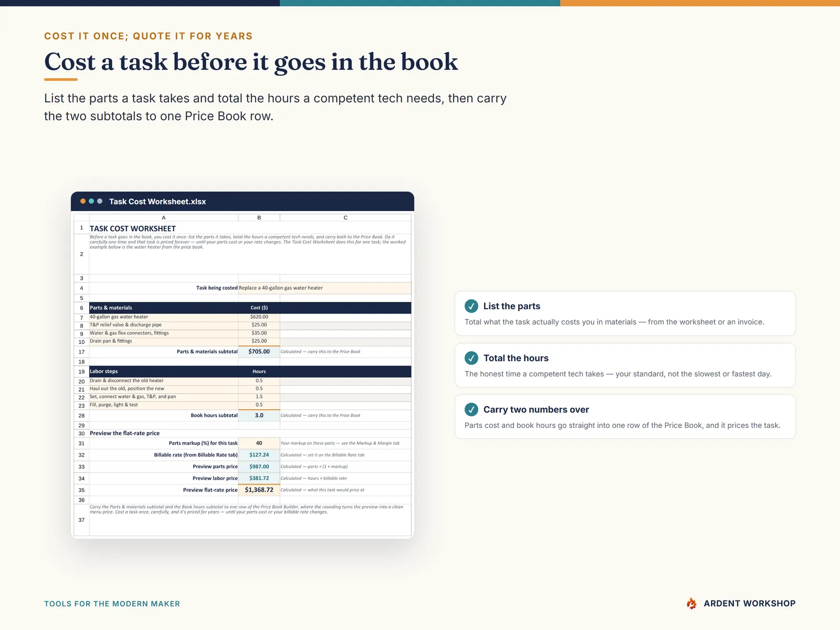The height and width of the screenshot is (630, 840).
Task: Select row header 35 in the worksheet
Action: pos(81,490)
